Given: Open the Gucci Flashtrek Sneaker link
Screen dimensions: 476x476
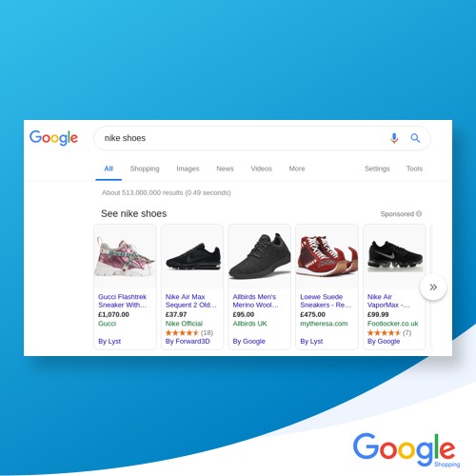Looking at the screenshot, I should point(123,301).
